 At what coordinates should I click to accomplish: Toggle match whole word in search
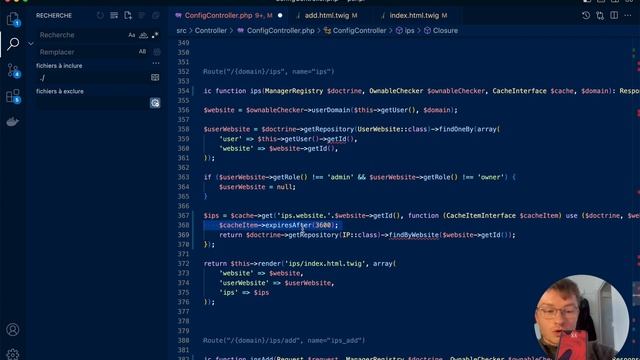143,35
